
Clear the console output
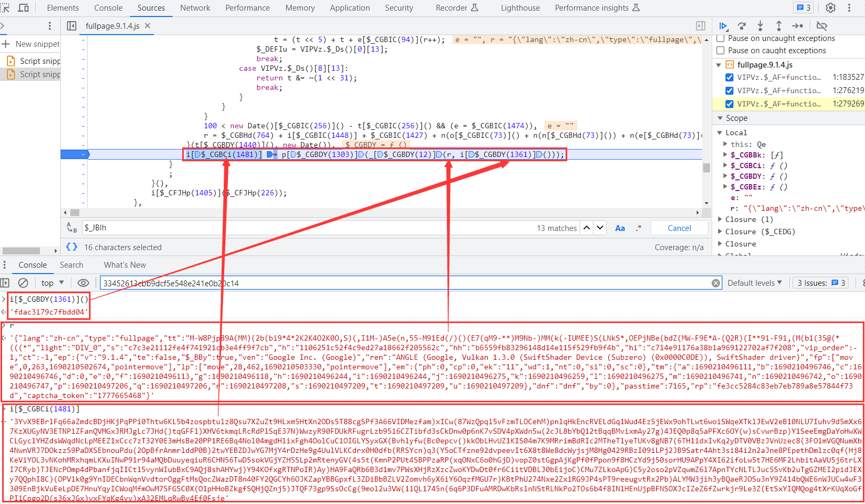23,283
